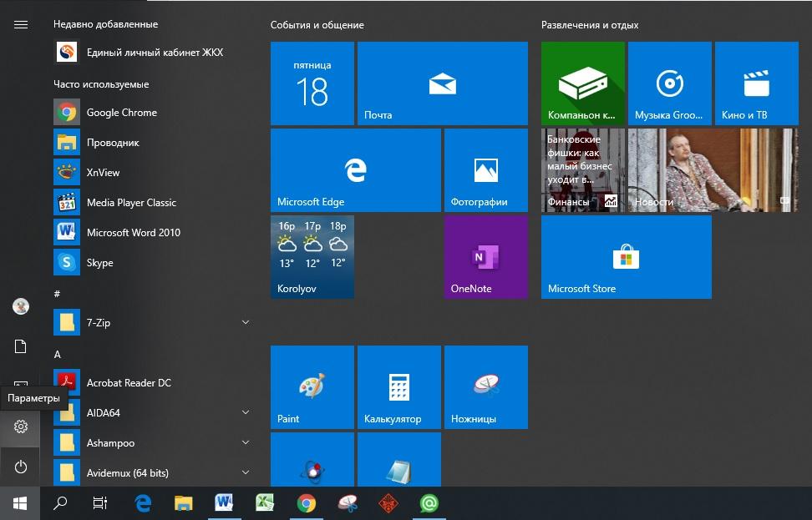Launch XnView from the app list
The width and height of the screenshot is (812, 520).
(153, 172)
